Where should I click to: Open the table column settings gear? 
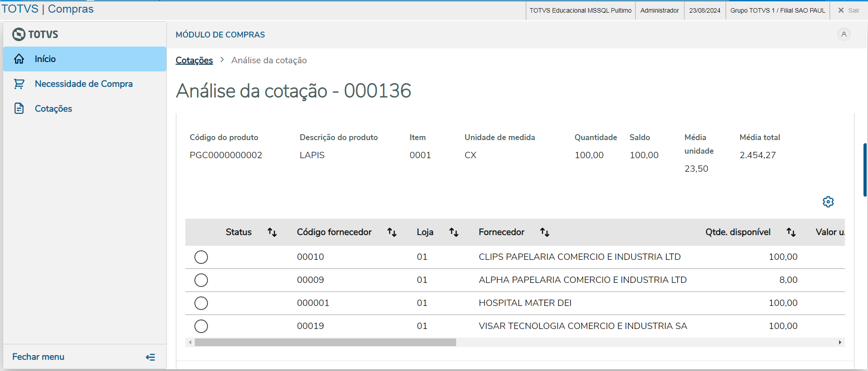(828, 202)
